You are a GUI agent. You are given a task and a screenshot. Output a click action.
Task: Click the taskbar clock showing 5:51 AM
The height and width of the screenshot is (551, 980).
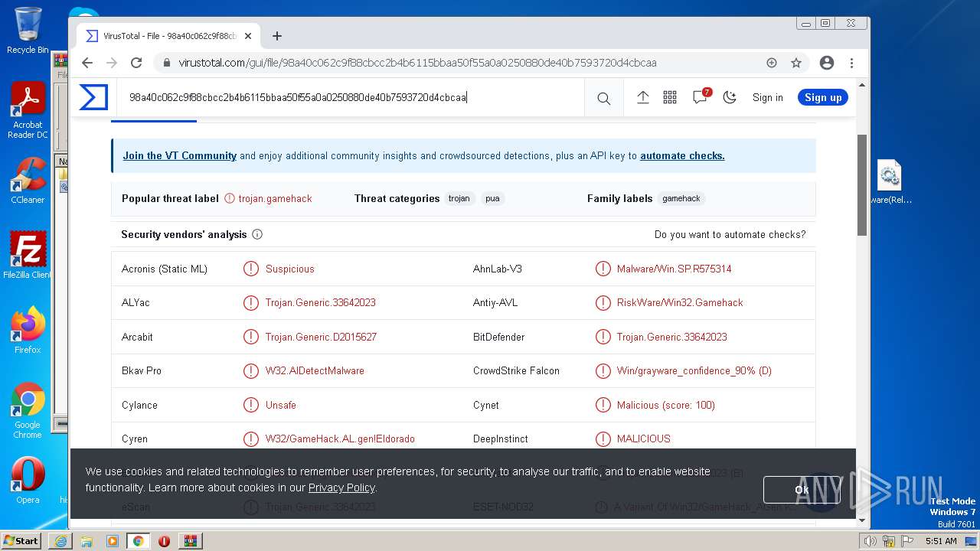[941, 541]
